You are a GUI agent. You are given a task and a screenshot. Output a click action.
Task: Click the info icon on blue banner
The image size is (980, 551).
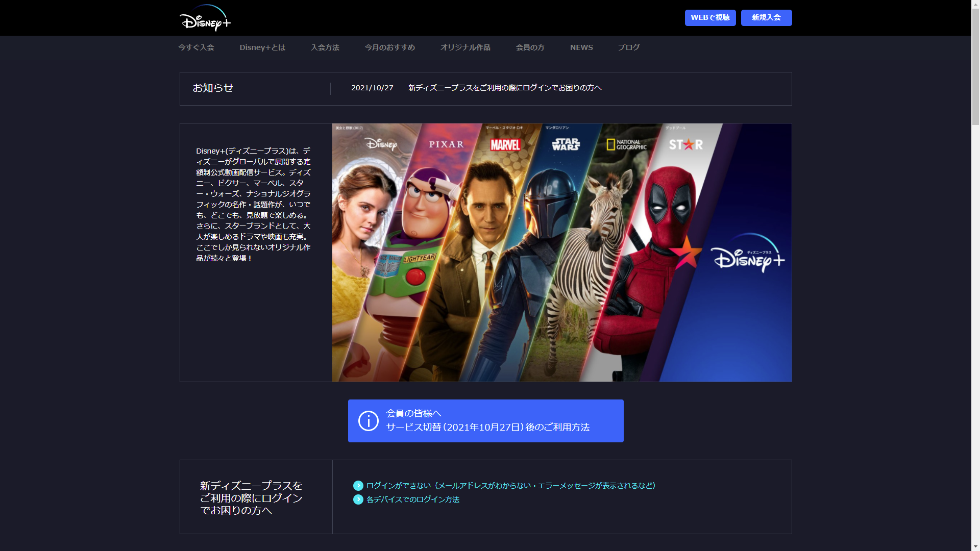pyautogui.click(x=368, y=421)
